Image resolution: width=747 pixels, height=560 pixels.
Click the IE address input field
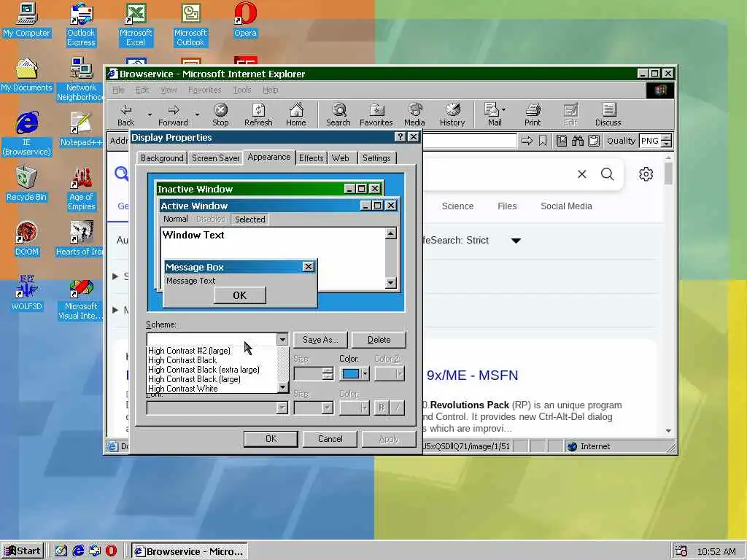(x=469, y=141)
